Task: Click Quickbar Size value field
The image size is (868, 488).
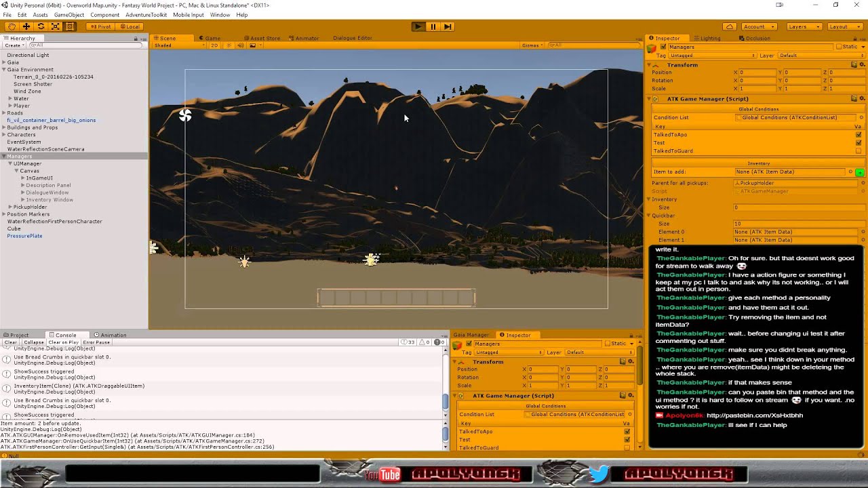Action: pos(799,224)
